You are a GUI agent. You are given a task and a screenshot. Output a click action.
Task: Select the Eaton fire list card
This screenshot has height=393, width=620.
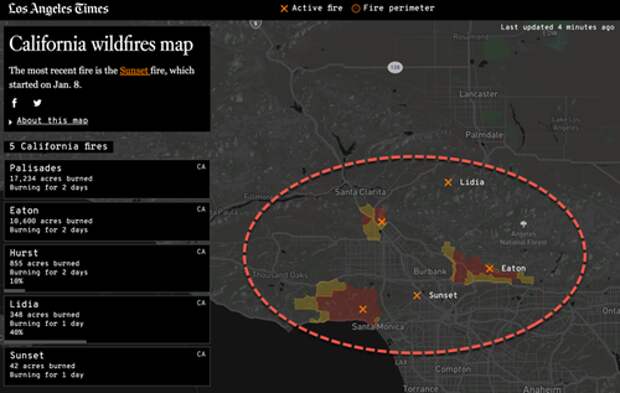(107, 221)
